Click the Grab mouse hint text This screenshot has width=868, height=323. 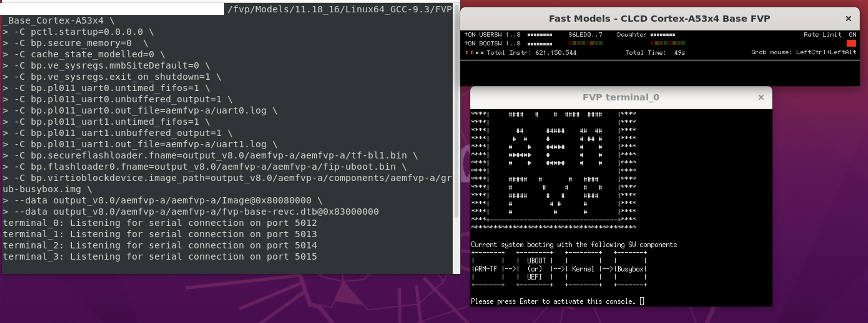pyautogui.click(x=804, y=52)
